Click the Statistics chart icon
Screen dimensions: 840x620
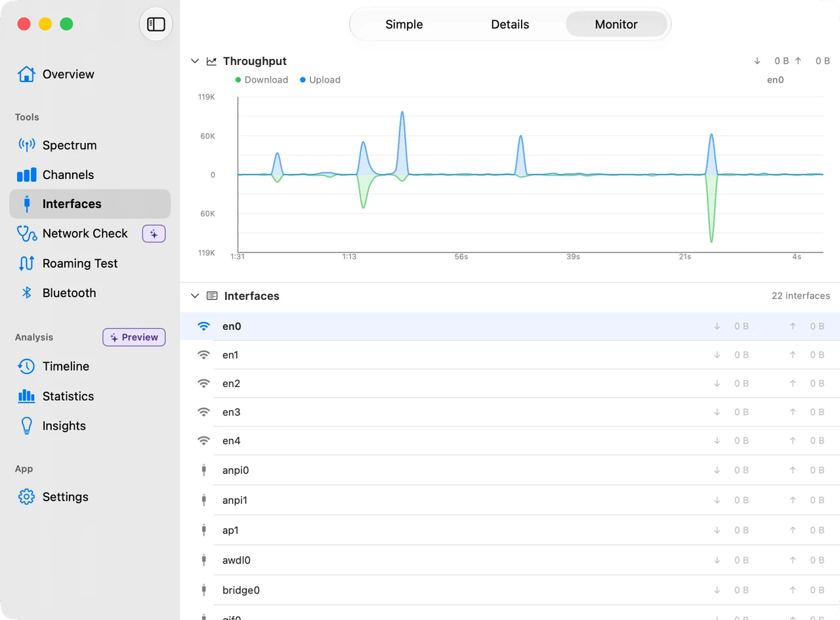[x=26, y=396]
